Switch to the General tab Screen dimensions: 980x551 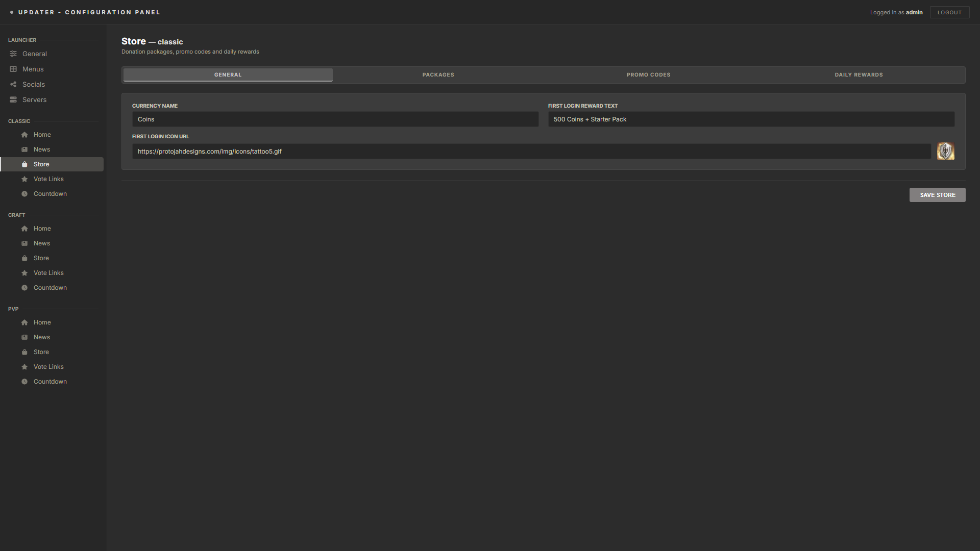tap(228, 74)
